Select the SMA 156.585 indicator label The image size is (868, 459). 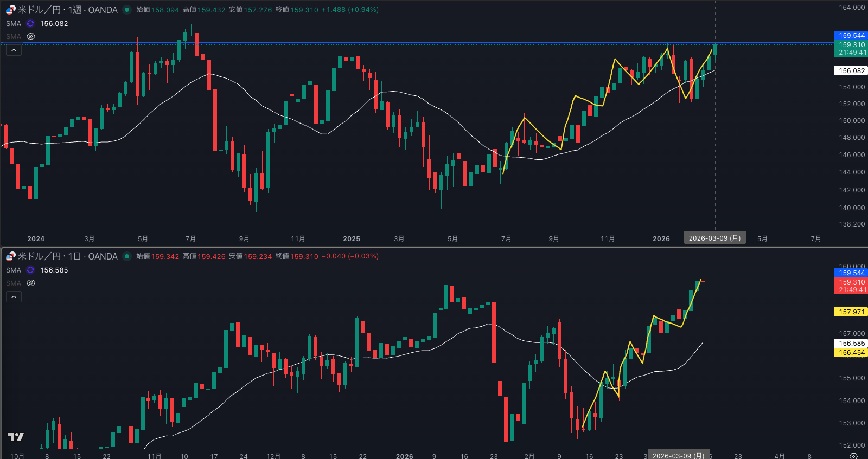[x=14, y=270]
